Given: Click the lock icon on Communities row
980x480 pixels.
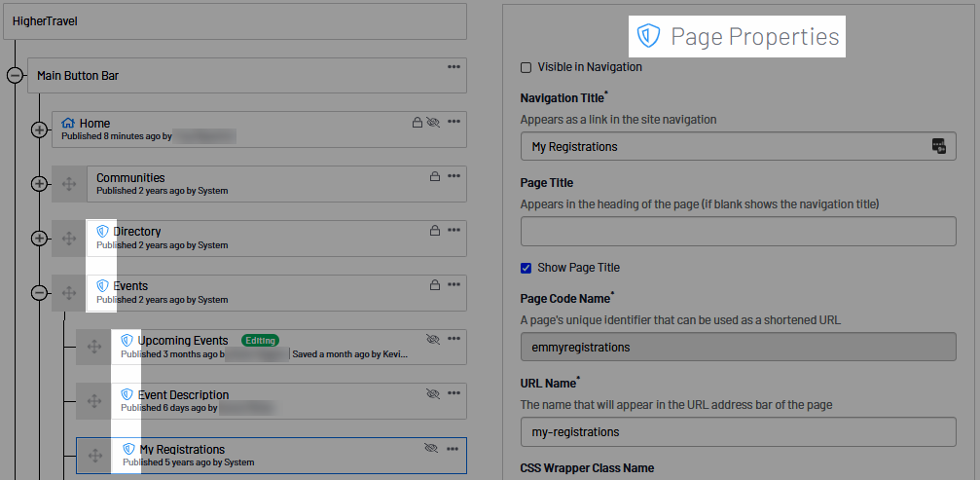Looking at the screenshot, I should (435, 177).
